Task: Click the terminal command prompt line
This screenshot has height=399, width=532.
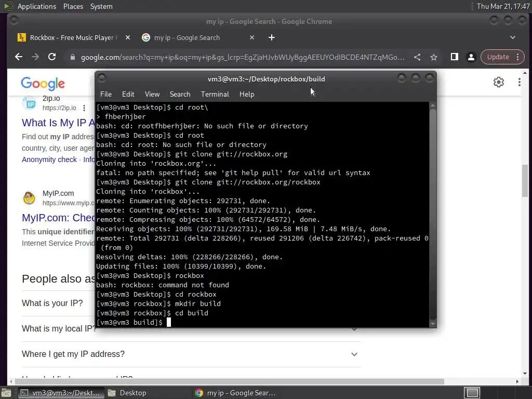Action: pos(262,322)
